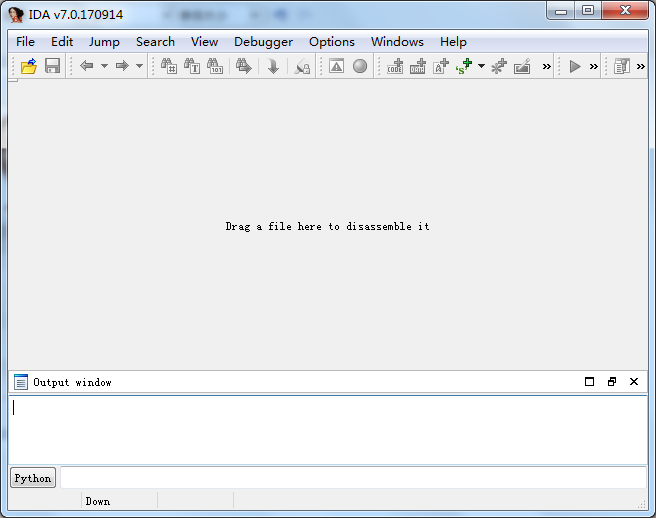Click the create CODE icon
The image size is (656, 518).
click(395, 66)
